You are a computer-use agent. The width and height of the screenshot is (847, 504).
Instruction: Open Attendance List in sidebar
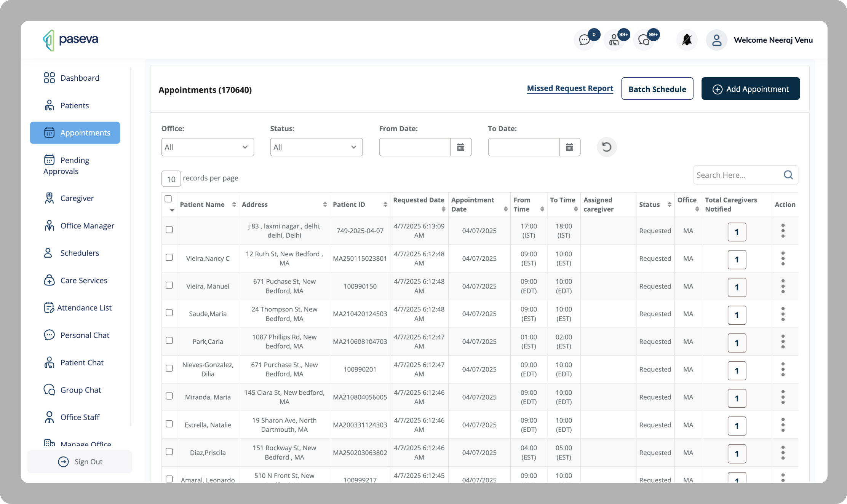[78, 308]
